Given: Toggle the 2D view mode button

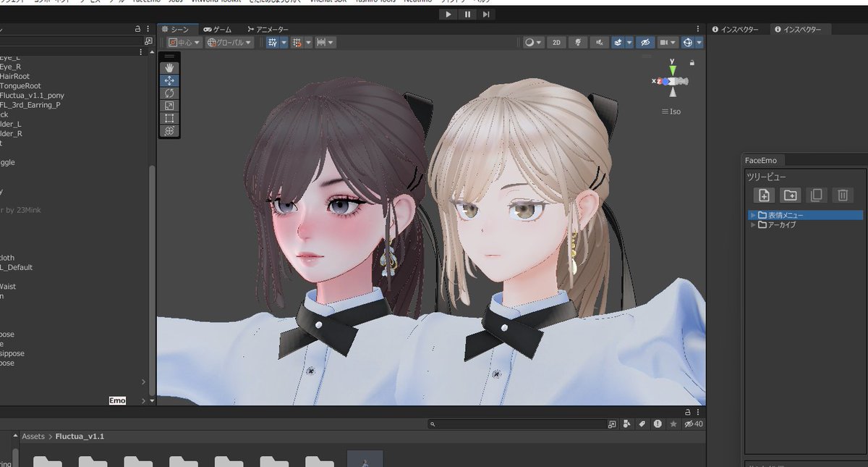Looking at the screenshot, I should coord(556,43).
